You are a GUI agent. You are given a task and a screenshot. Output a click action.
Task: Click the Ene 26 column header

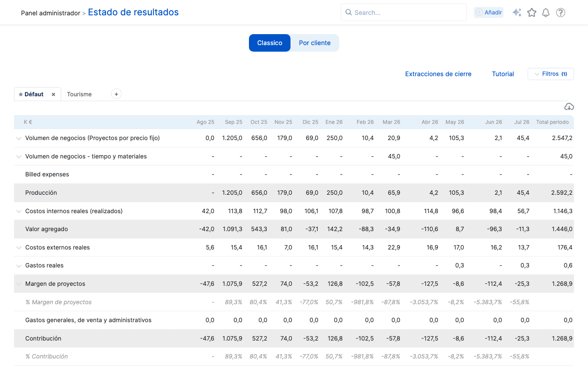(334, 122)
